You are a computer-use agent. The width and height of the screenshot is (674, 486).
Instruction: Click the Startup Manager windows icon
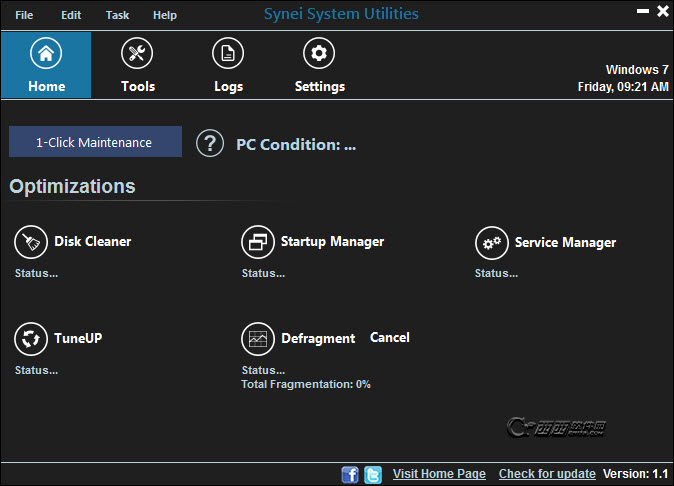point(258,242)
